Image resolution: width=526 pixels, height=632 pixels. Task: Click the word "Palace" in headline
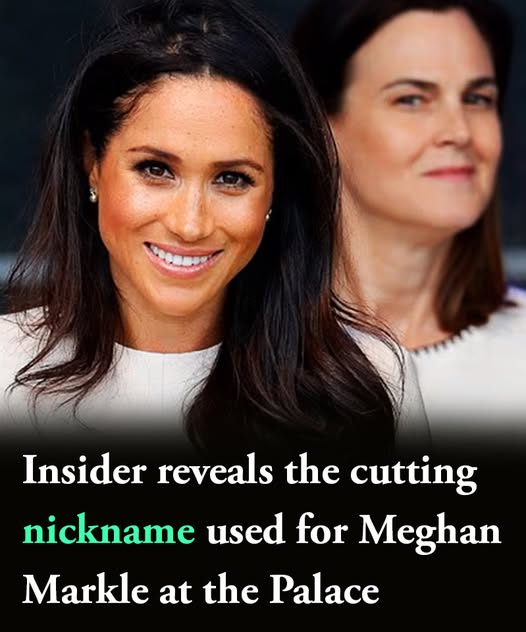(324, 590)
